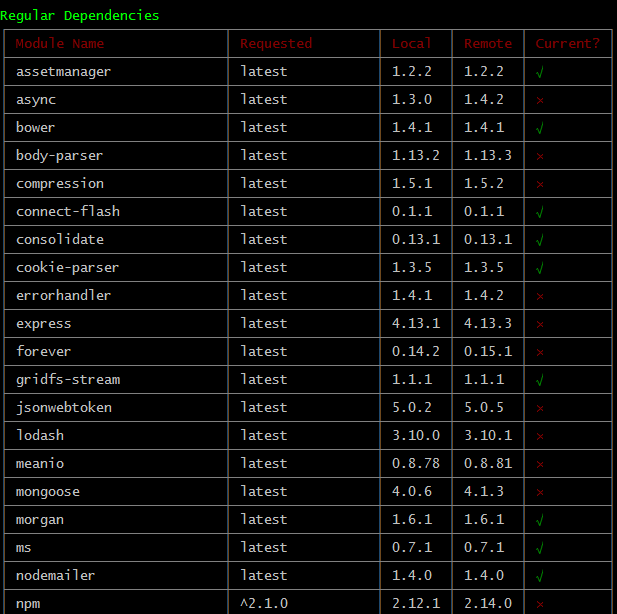Click the red cross in async row

[x=540, y=101]
